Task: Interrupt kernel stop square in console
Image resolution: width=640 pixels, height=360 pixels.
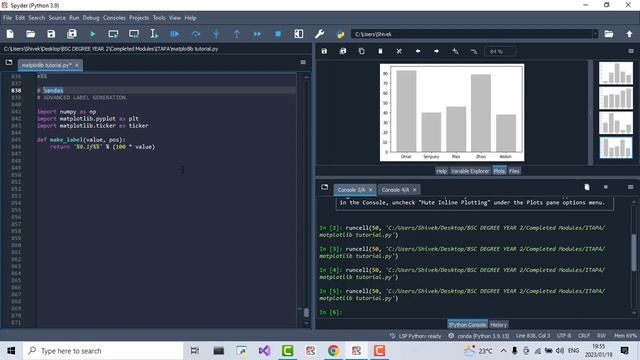Action: coord(606,187)
